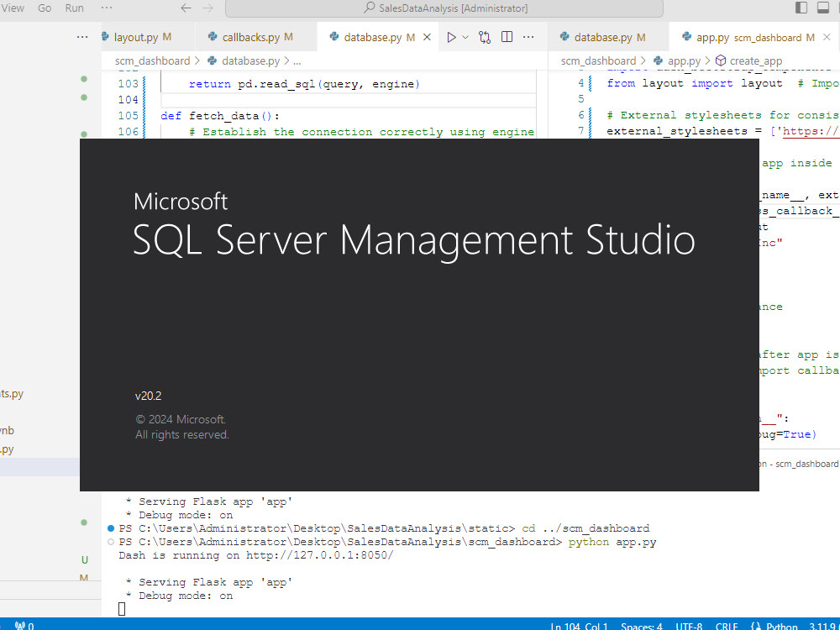The width and height of the screenshot is (840, 630).
Task: Click the U untracked file badge in sidebar
Action: (84, 559)
